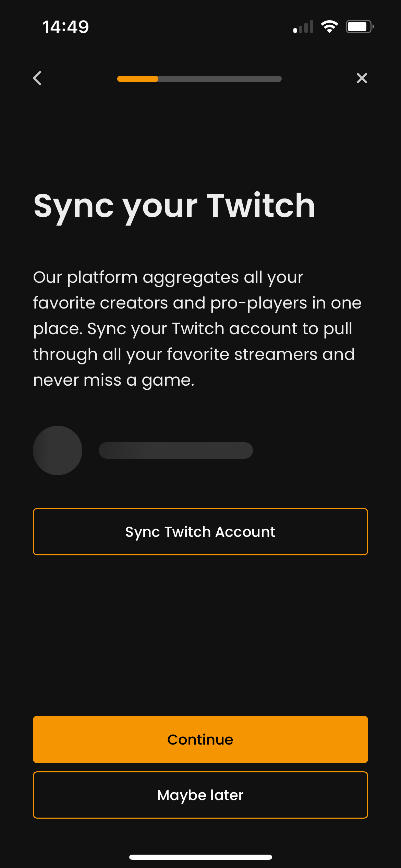
Task: Tap the white home indicator bar
Action: coord(200,857)
